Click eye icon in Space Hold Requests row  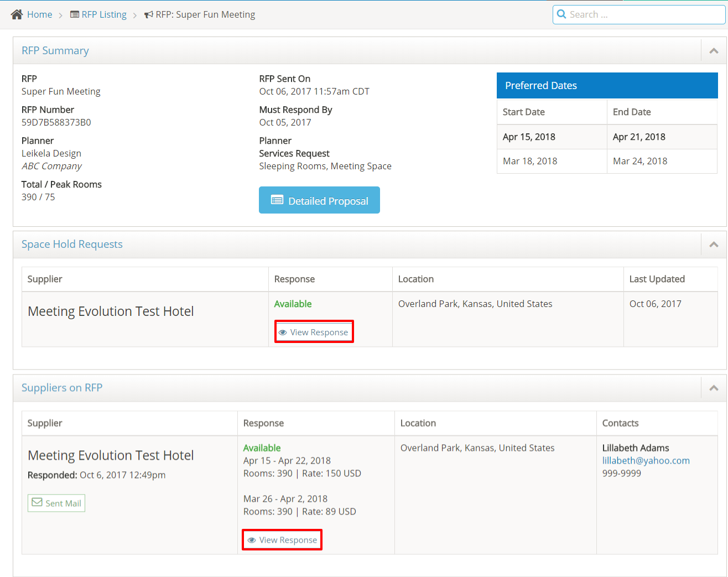(283, 332)
